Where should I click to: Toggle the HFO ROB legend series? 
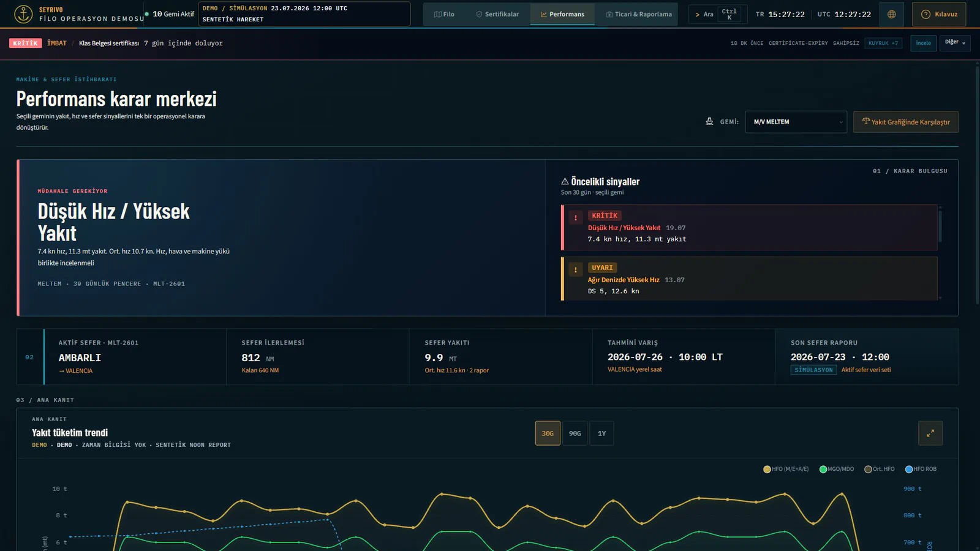(x=921, y=469)
